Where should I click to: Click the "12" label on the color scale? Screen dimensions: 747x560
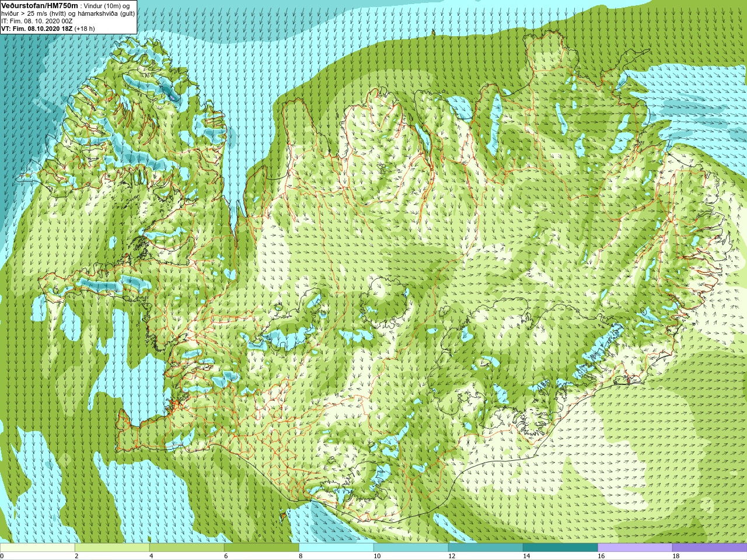point(452,556)
